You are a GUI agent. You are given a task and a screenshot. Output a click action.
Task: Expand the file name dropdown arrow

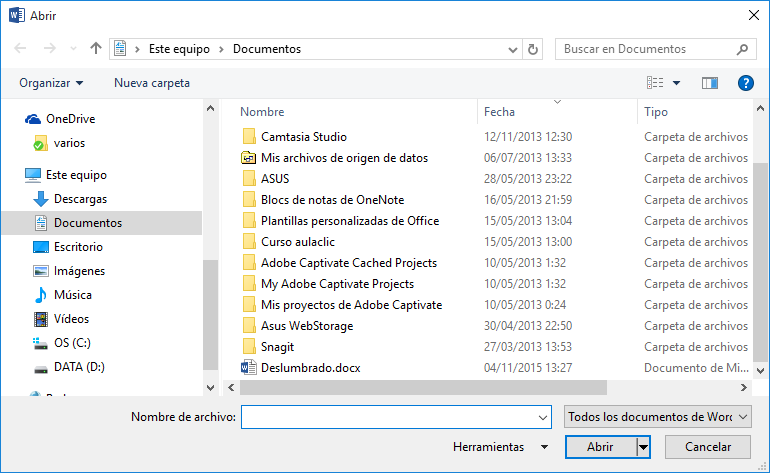click(543, 417)
